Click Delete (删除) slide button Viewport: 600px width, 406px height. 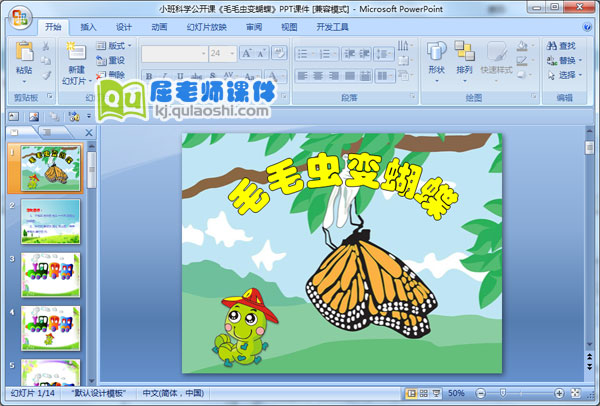click(111, 75)
